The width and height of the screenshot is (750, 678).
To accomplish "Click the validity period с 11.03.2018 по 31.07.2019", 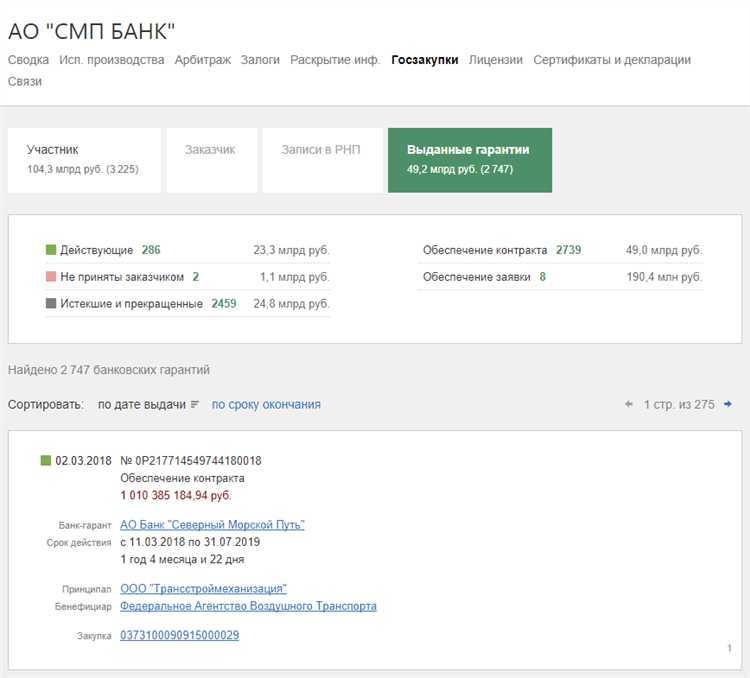I will coord(190,542).
